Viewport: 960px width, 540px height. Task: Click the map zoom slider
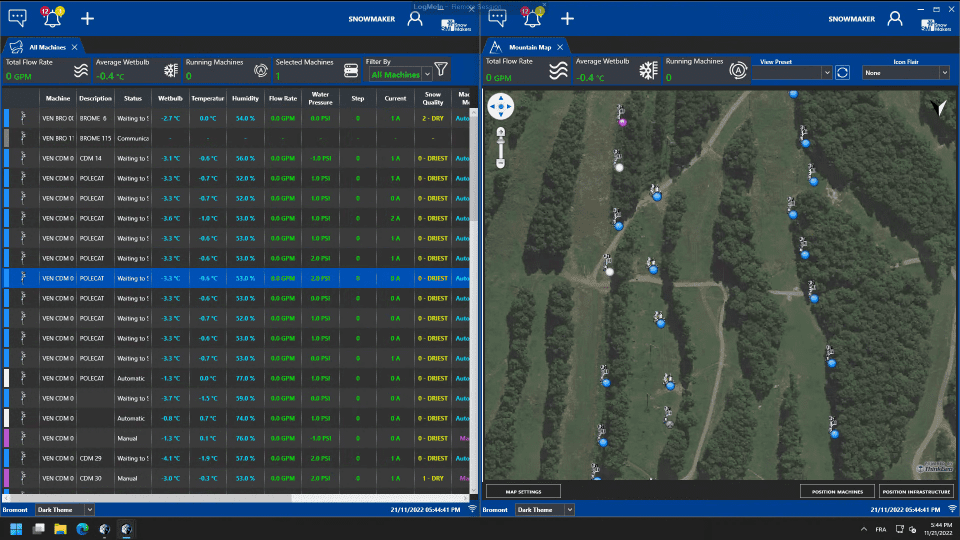click(500, 148)
